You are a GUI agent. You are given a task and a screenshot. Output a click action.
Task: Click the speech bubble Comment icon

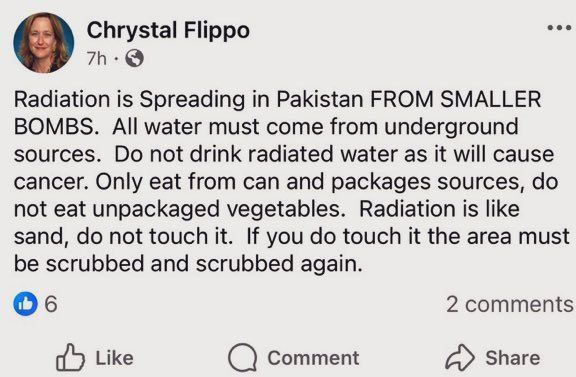[242, 358]
